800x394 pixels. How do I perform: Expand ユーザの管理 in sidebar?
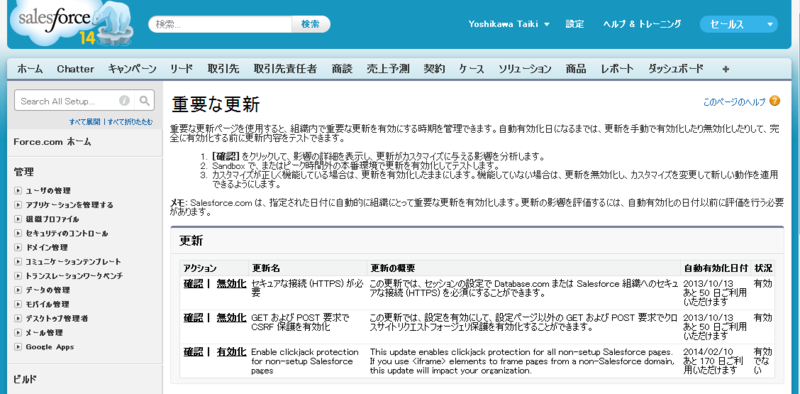point(18,191)
